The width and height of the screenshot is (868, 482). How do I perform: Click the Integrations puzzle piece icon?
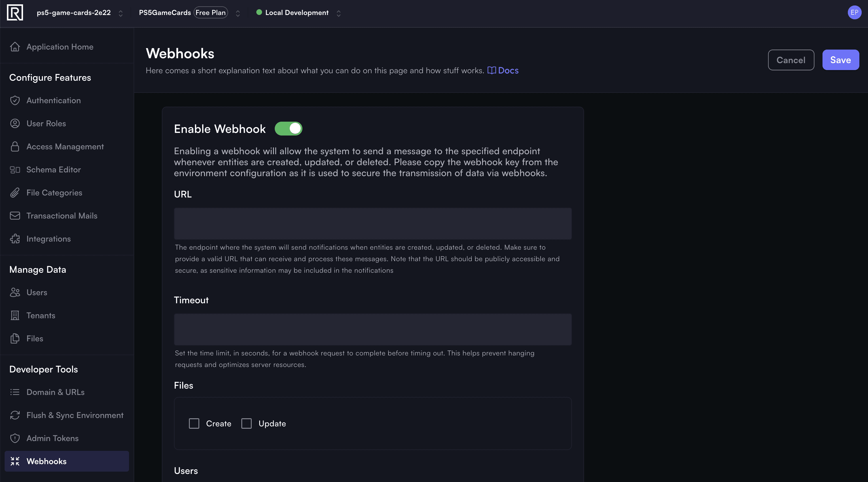[x=15, y=239]
